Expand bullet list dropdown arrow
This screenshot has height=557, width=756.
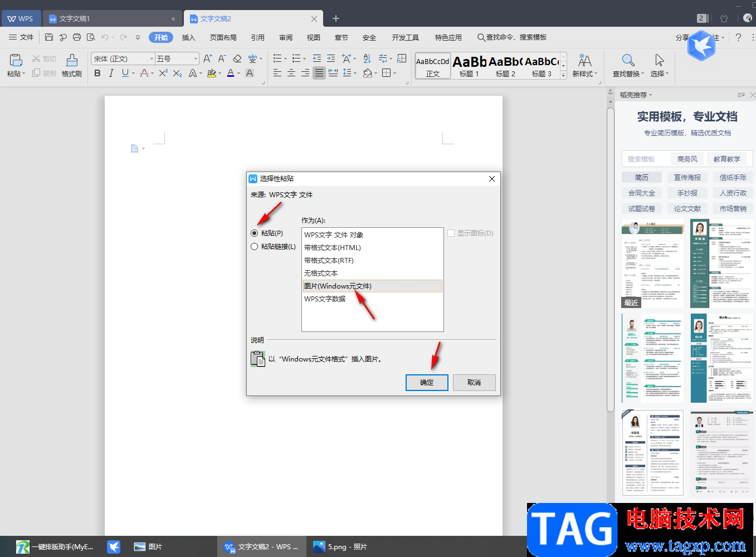[285, 59]
